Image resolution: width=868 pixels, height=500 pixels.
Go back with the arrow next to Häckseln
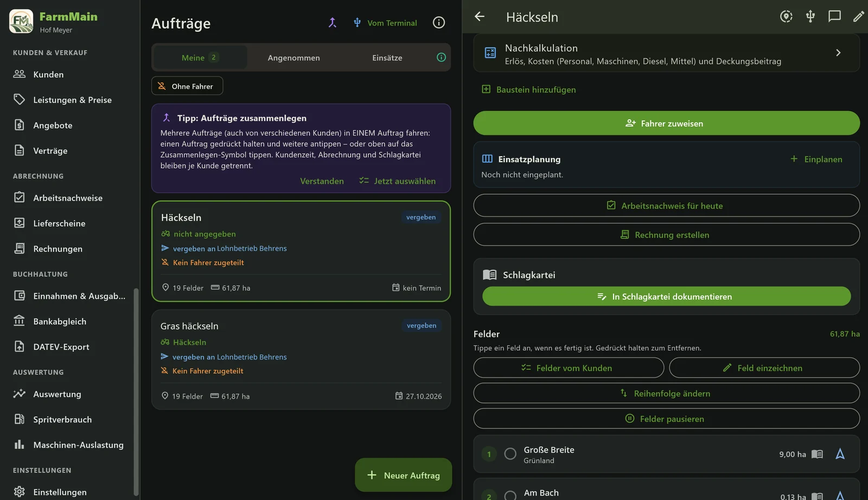(x=480, y=16)
